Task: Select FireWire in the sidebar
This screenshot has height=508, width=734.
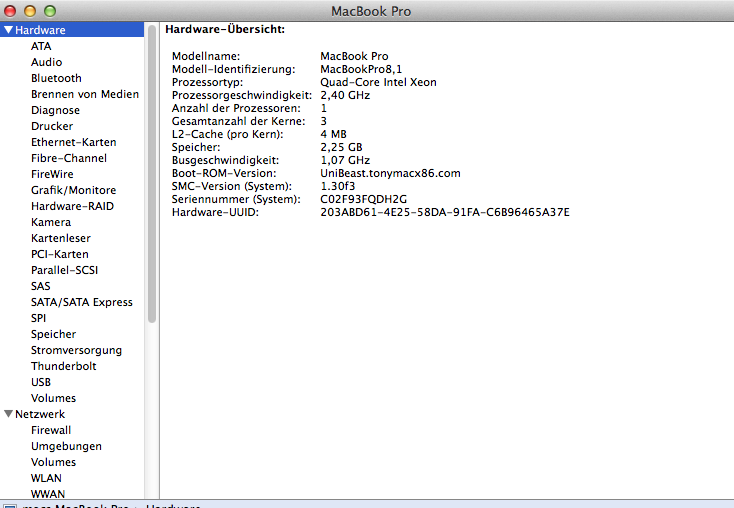Action: (x=52, y=174)
